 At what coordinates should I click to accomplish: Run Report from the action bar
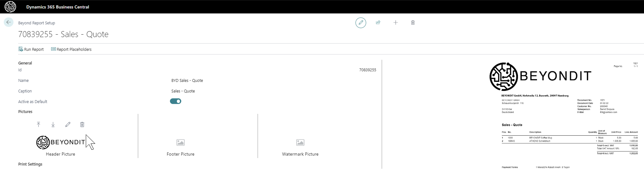pos(31,49)
